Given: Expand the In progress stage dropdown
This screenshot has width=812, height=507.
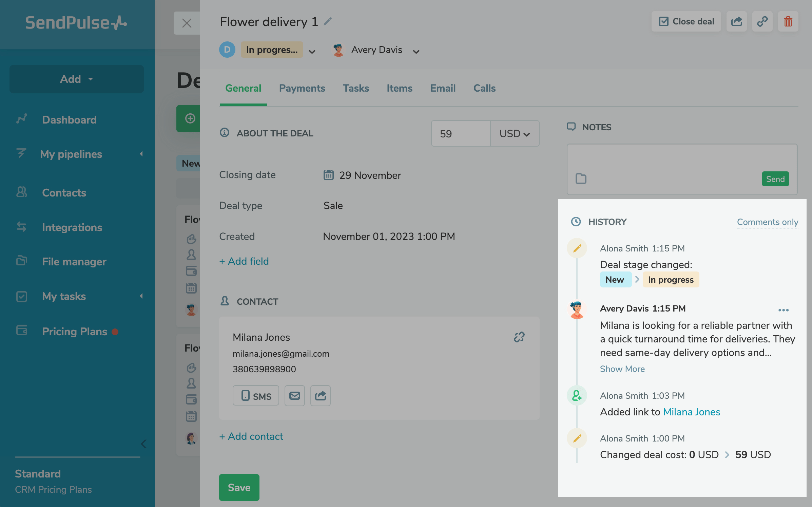Looking at the screenshot, I should 312,52.
